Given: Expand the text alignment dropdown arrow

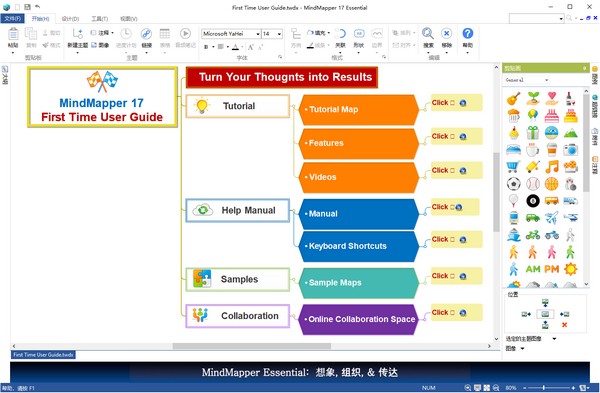Looking at the screenshot, I should [x=228, y=47].
